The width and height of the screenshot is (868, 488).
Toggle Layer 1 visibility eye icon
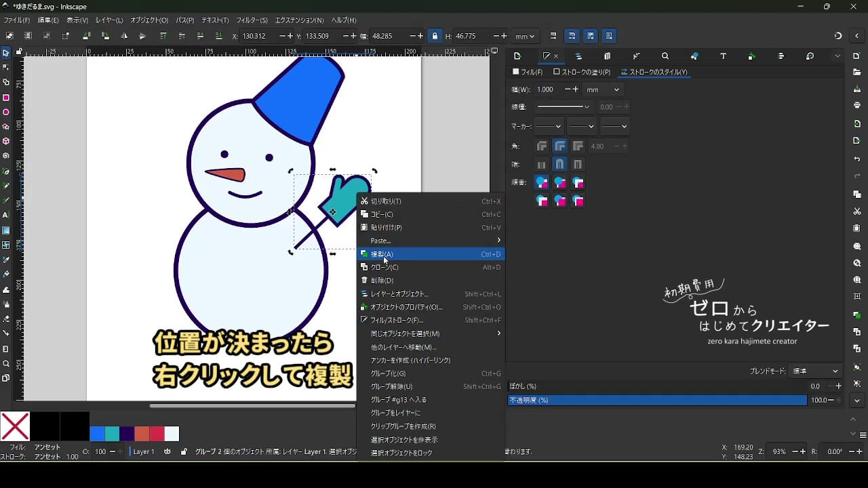[x=167, y=451]
